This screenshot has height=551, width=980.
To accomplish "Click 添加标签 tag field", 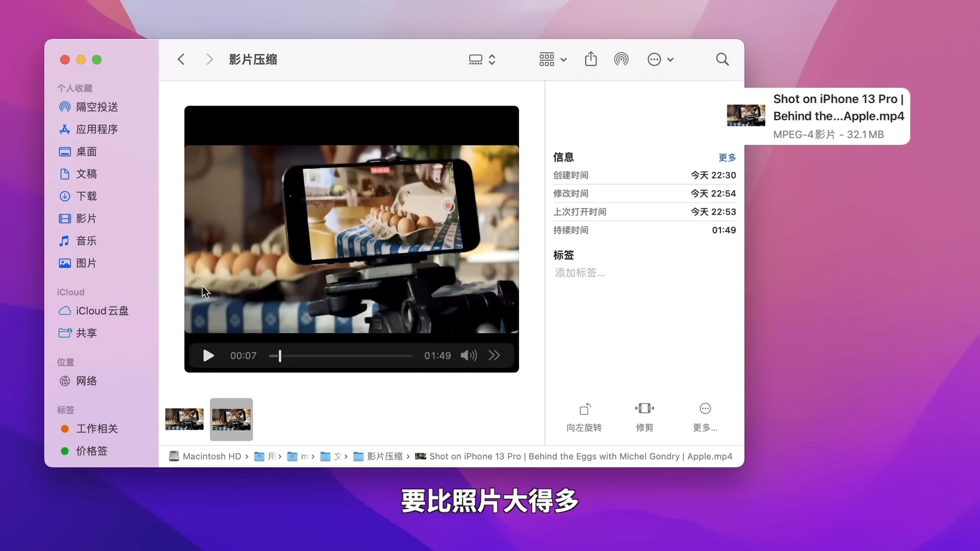I will 580,273.
